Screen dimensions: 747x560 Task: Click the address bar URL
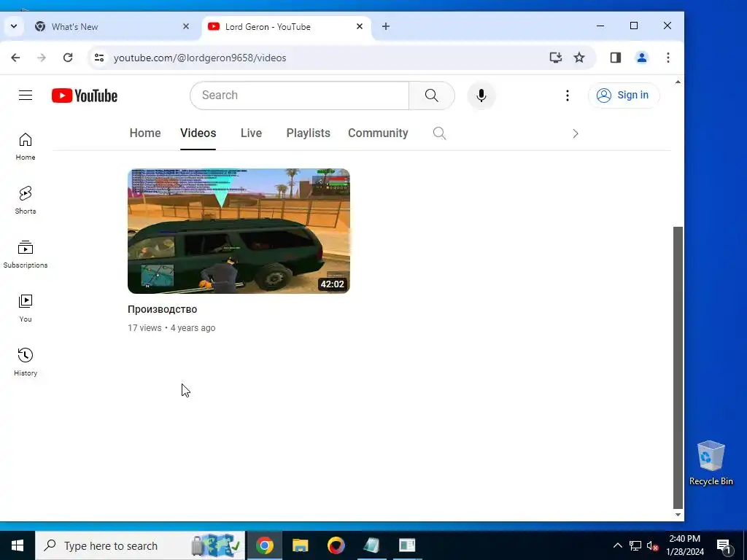coord(200,58)
